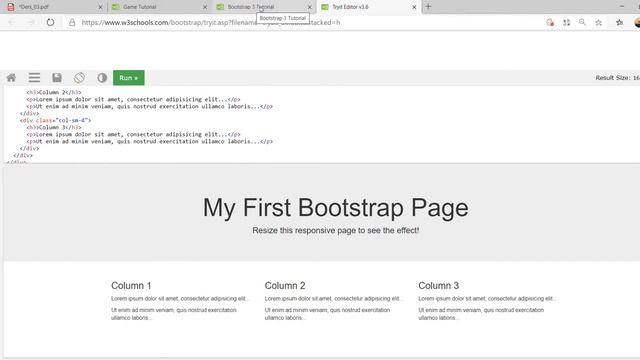This screenshot has width=640, height=360.
Task: Click the PDF icon on the Ders_03 tab
Action: (x=11, y=7)
